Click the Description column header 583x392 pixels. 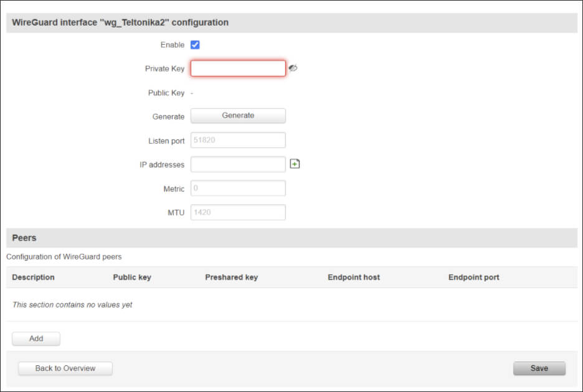click(33, 277)
